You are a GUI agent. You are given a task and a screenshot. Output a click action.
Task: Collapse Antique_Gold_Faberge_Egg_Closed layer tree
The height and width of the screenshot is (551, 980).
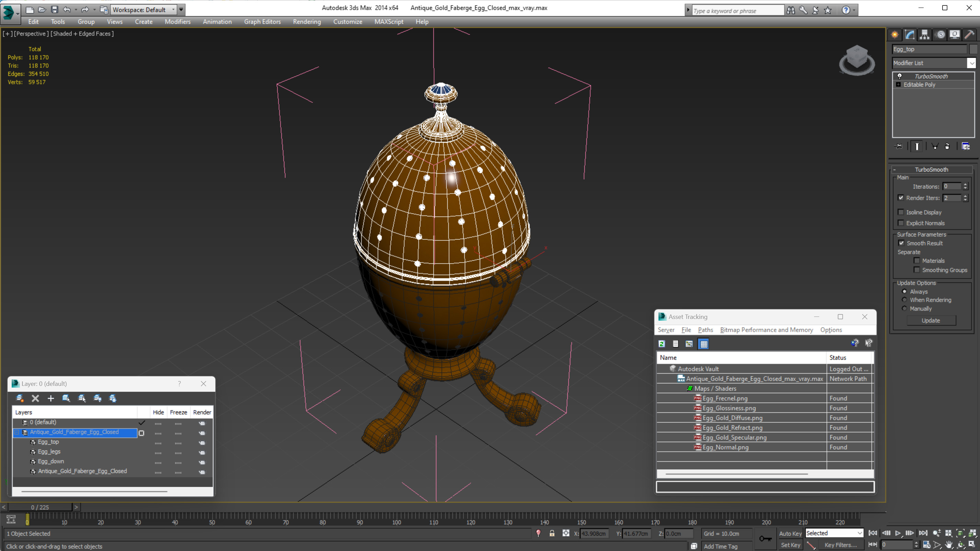(x=17, y=432)
